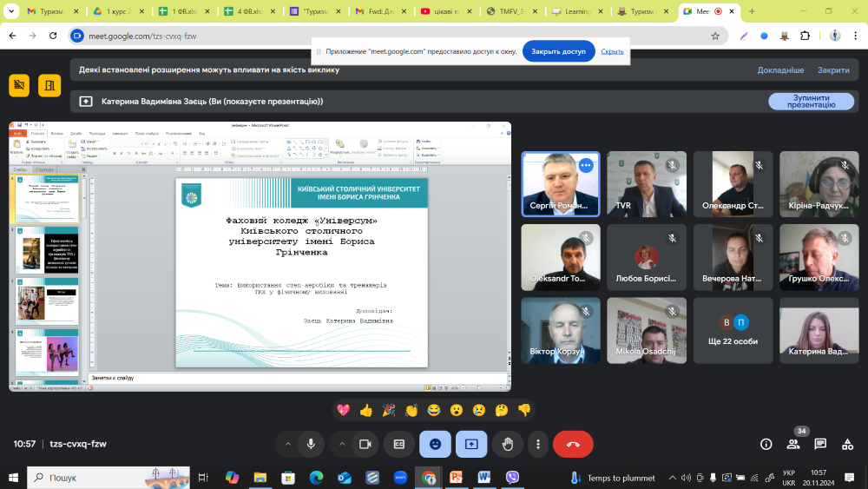Click the address bar URL
The image size is (868, 489).
coord(142,36)
